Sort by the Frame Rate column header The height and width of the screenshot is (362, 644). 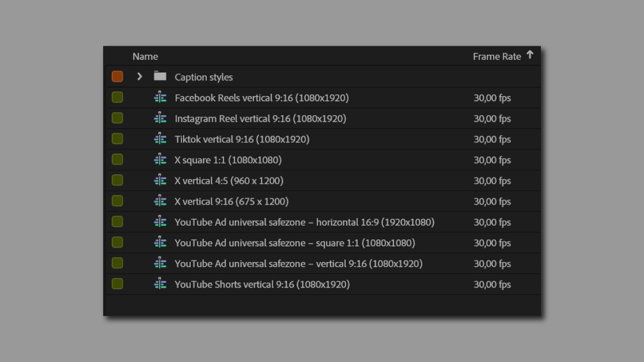coord(497,56)
